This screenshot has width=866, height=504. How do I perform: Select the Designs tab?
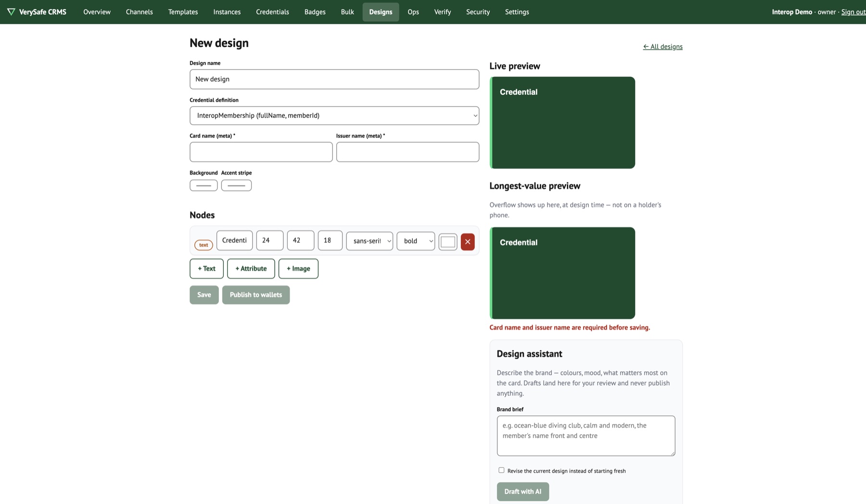(x=381, y=12)
